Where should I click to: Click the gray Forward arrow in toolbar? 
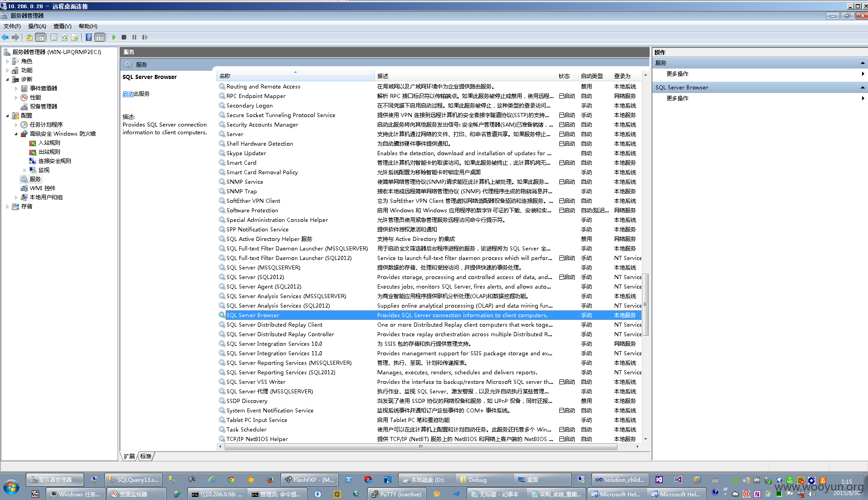click(15, 37)
